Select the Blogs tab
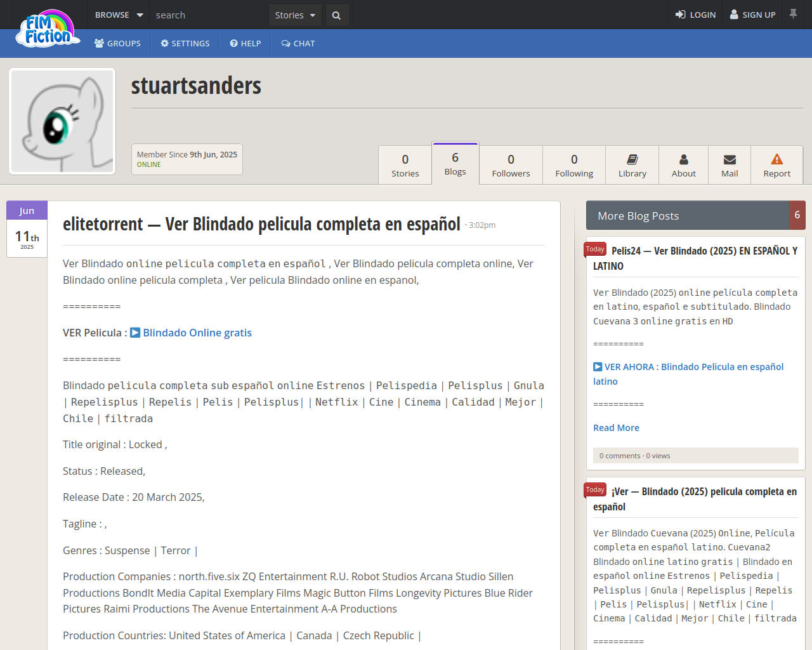Screen dimensions: 812x650 [455, 163]
